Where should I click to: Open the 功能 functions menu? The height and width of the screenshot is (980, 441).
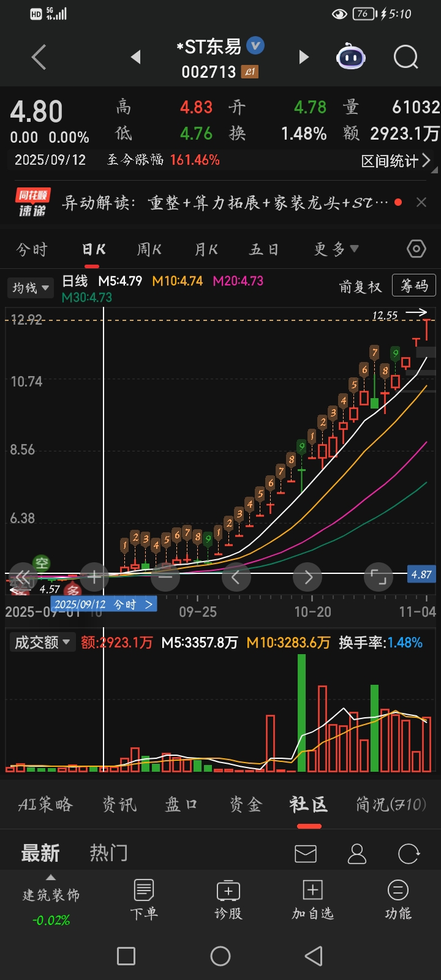398,899
